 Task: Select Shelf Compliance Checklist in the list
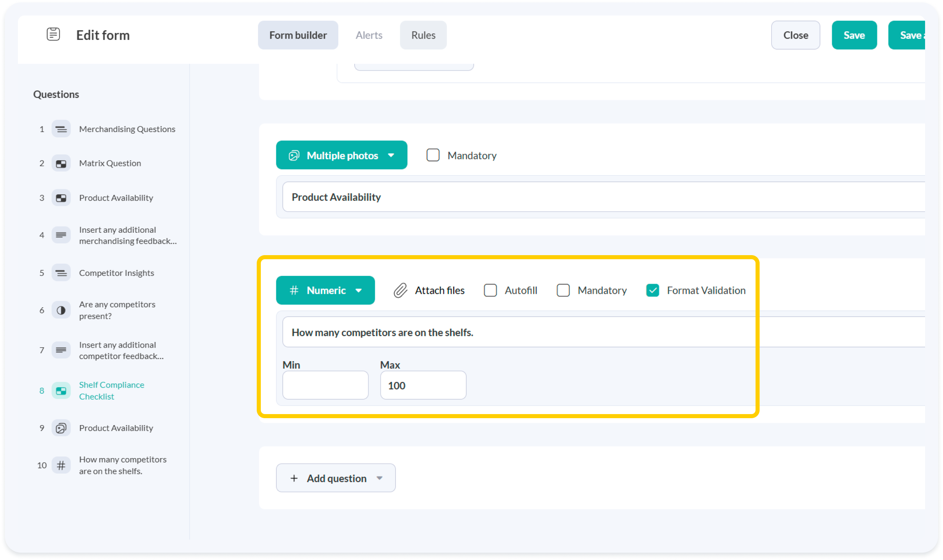112,390
